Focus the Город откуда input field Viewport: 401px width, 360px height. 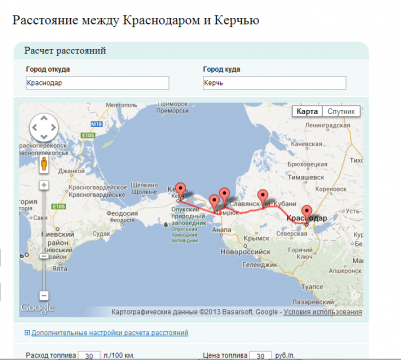(x=97, y=83)
